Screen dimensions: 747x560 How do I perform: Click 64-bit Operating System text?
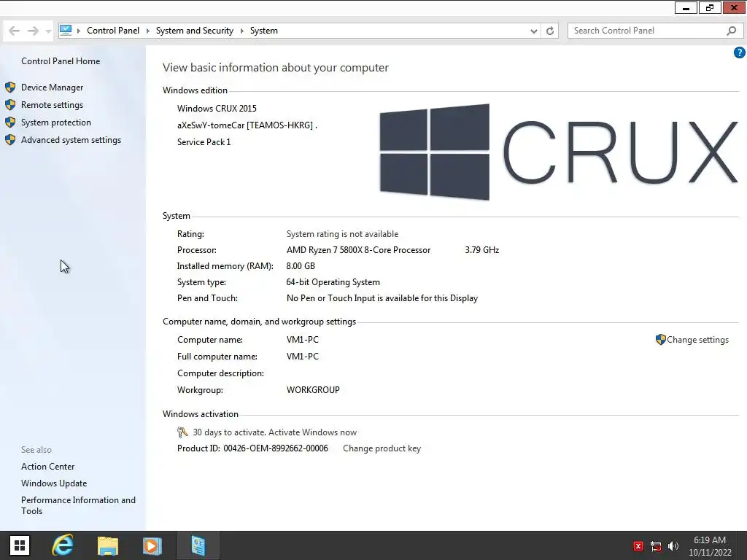[x=333, y=282]
